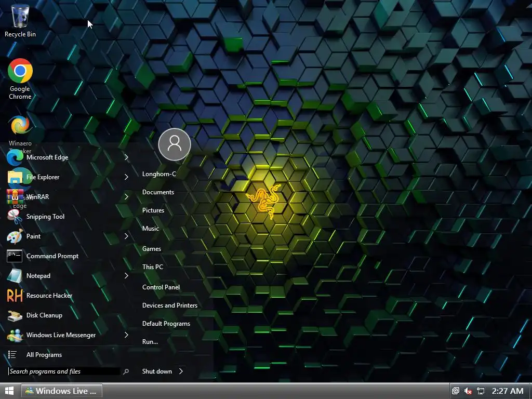The height and width of the screenshot is (399, 532).
Task: Click the Windows Live Messenger icon
Action: click(x=15, y=335)
